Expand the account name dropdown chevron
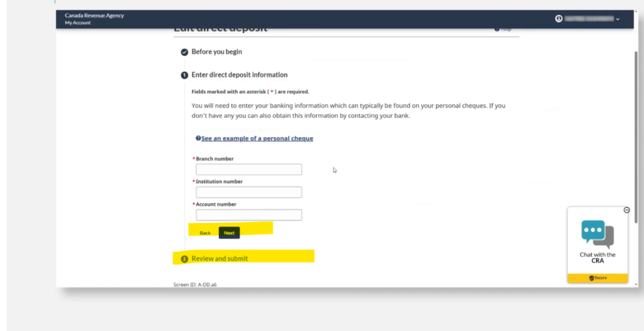644x331 pixels. coord(618,20)
